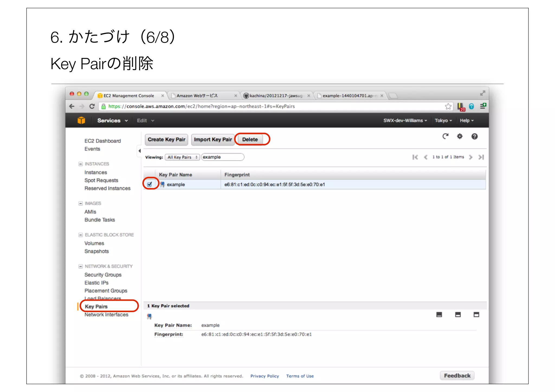
Task: Click the blue lock extension icon
Action: coord(472,106)
